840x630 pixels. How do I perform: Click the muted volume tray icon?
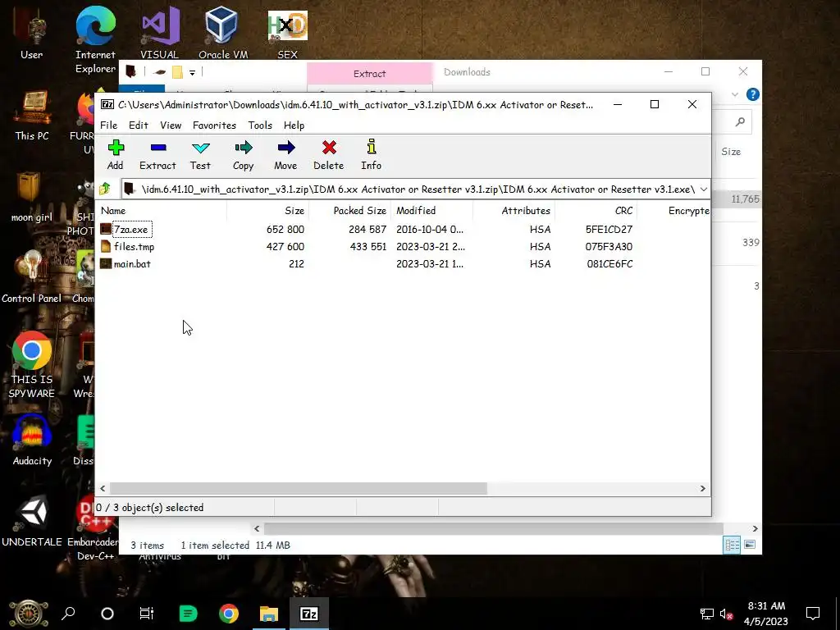[727, 614]
